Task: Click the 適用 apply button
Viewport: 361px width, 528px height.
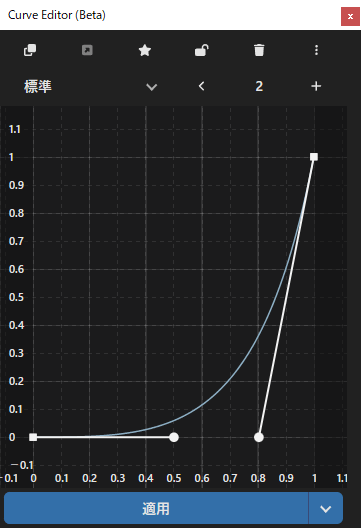Action: point(156,508)
